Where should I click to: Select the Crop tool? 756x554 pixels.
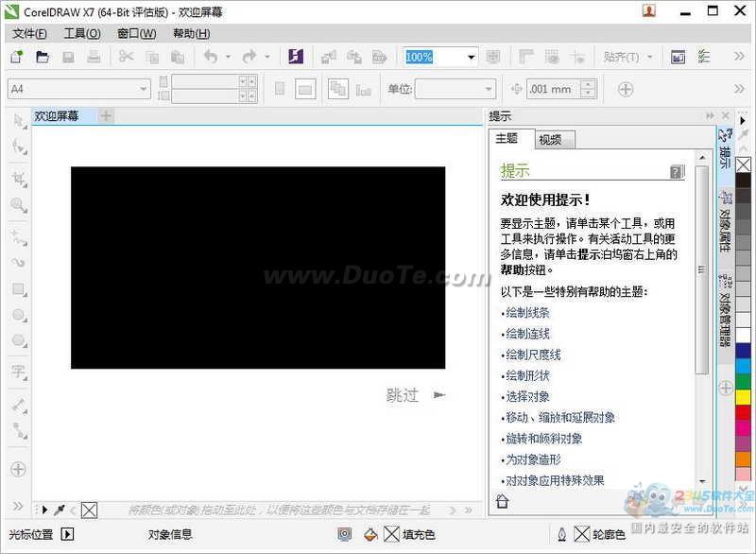tap(19, 179)
